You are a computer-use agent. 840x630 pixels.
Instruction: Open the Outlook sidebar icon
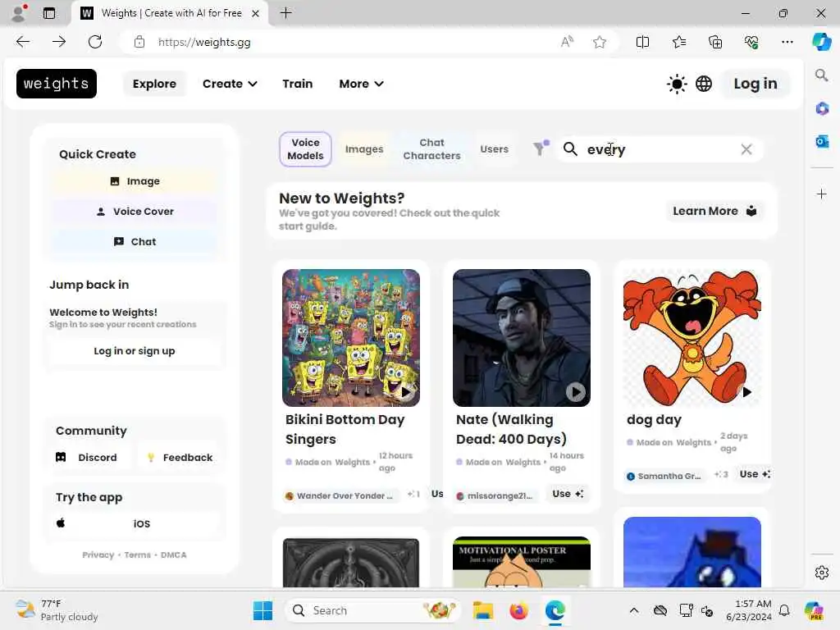click(822, 141)
